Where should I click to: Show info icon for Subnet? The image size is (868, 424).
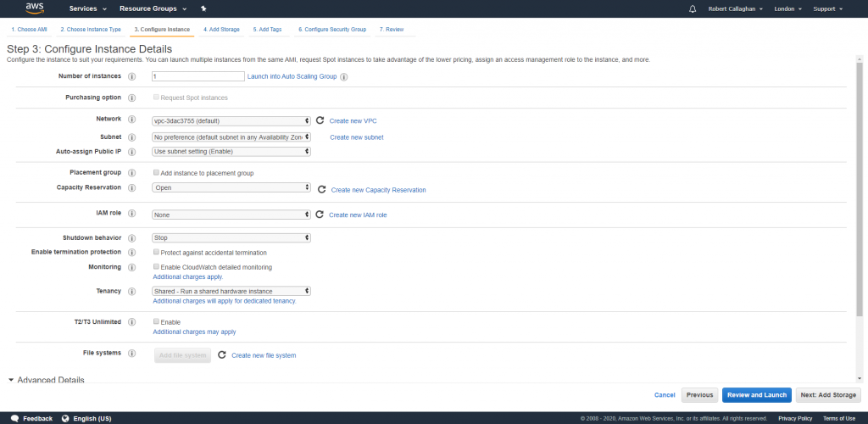131,137
